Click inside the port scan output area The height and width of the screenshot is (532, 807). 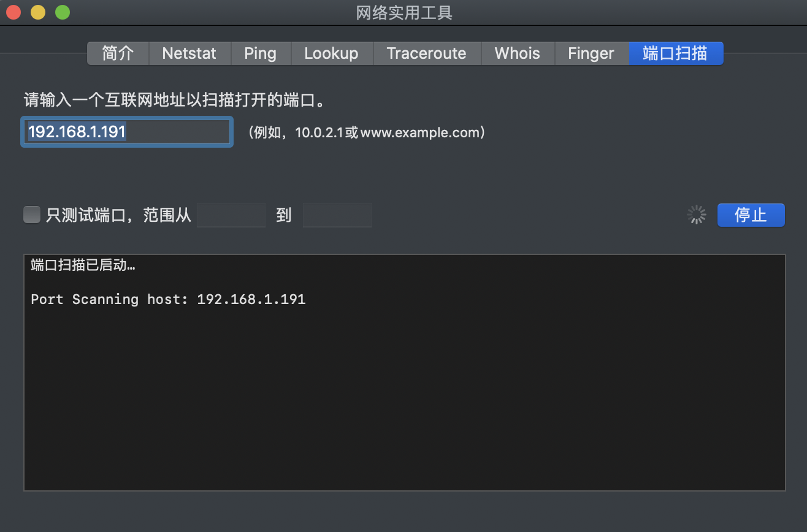click(x=404, y=392)
